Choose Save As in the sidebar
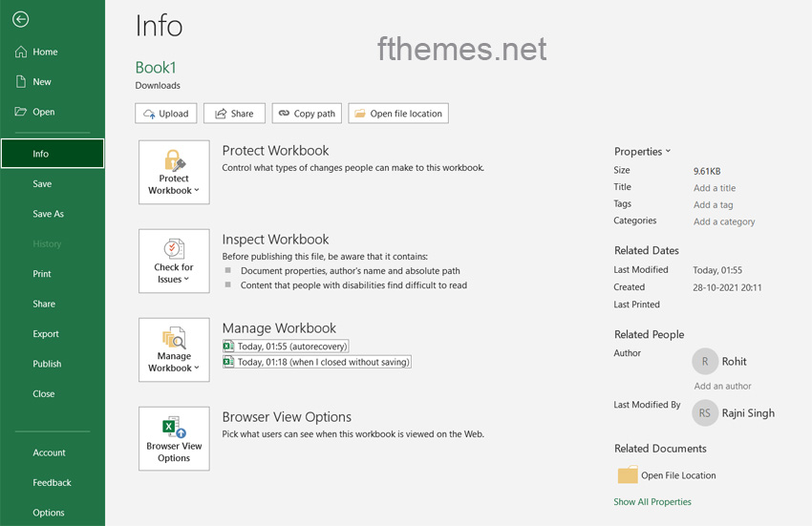The width and height of the screenshot is (812, 526). tap(48, 214)
